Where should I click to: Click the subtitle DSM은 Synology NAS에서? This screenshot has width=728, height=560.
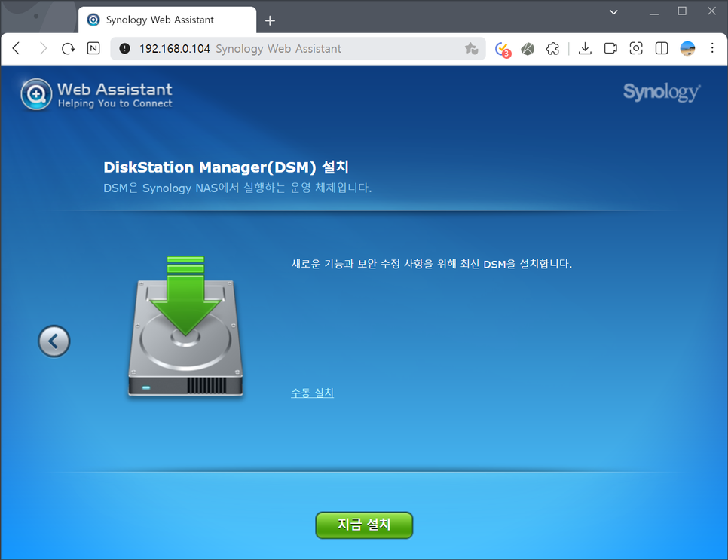click(x=171, y=188)
